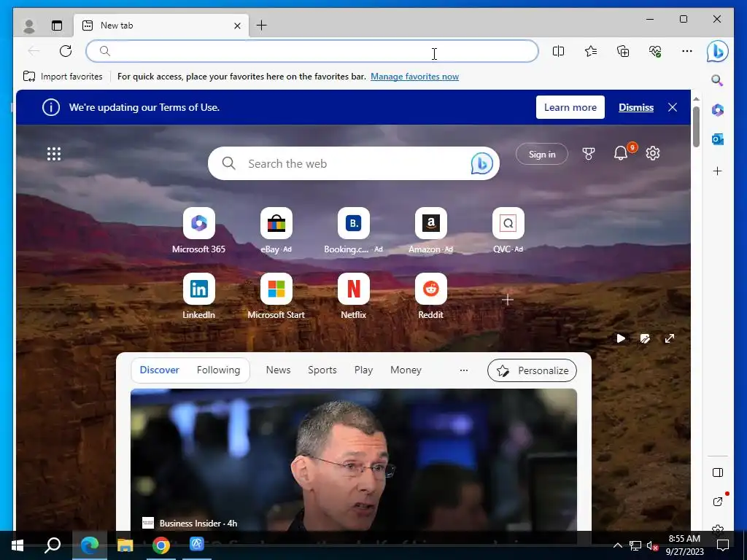This screenshot has height=560, width=747.
Task: Open Windows taskbar search
Action: pos(53,545)
